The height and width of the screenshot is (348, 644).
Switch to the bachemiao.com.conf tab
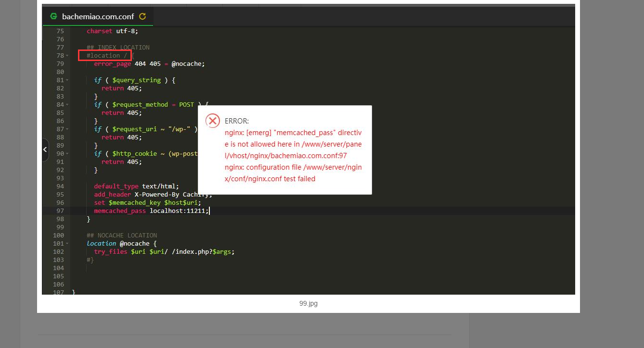98,16
